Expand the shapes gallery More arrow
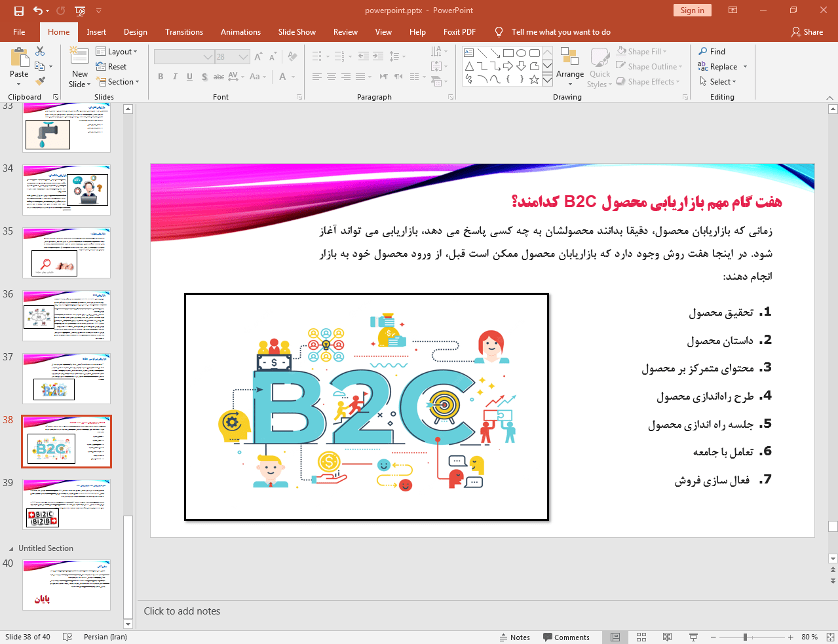The width and height of the screenshot is (838, 644). [x=547, y=80]
